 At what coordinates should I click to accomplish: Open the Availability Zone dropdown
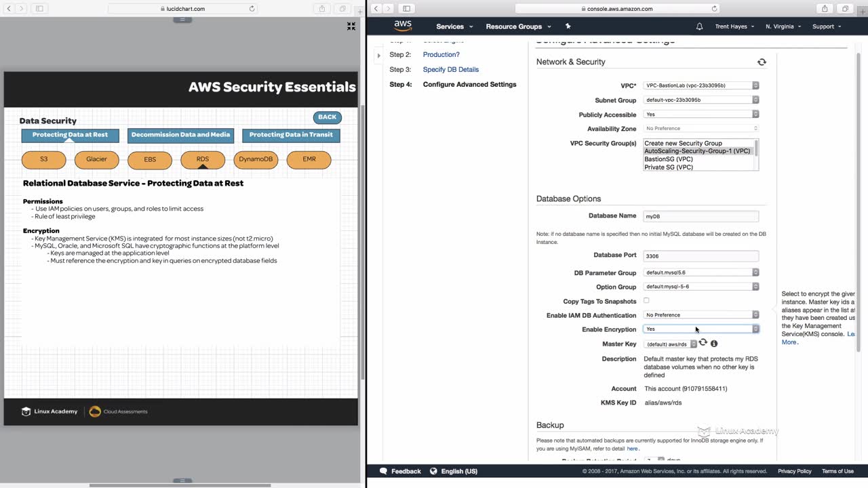point(701,128)
